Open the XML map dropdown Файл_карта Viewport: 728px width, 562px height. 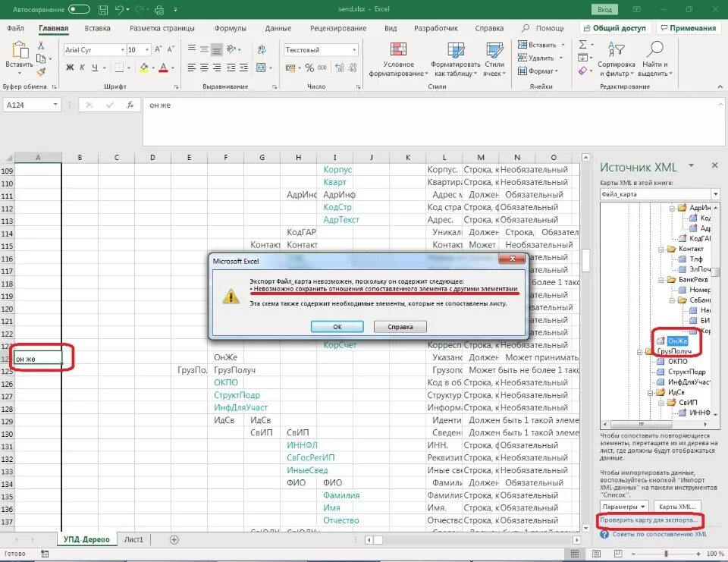[715, 194]
